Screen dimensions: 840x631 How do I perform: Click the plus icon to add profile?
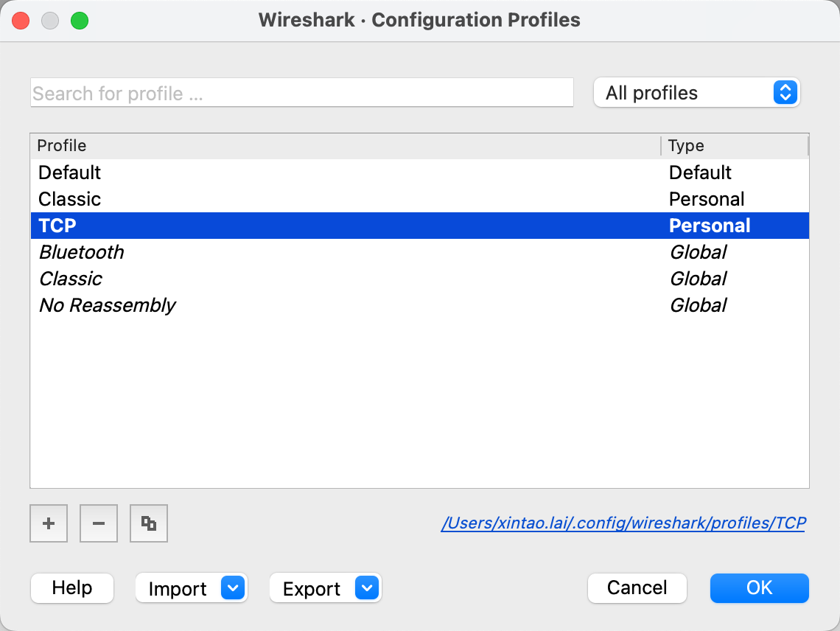click(x=49, y=523)
